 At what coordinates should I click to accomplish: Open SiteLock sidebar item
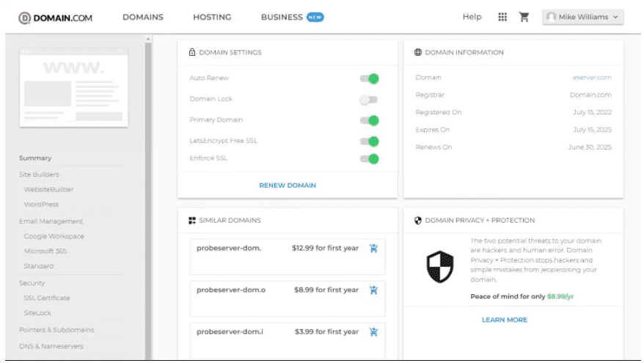[x=37, y=312]
